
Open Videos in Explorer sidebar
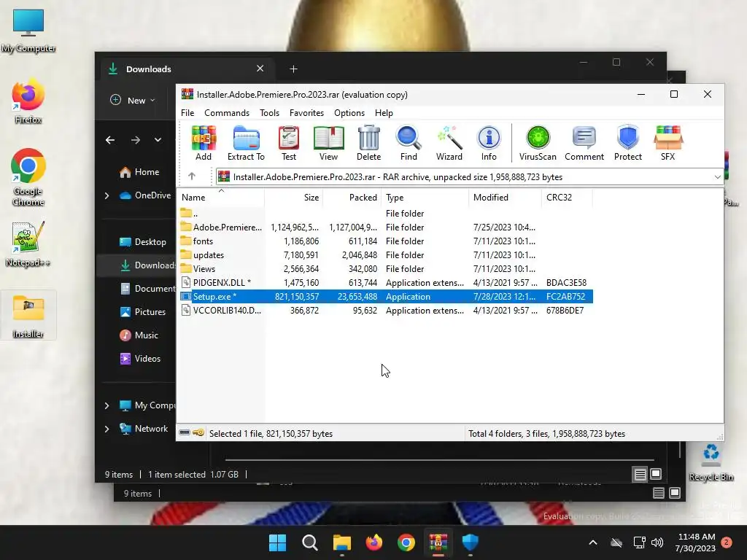point(140,359)
